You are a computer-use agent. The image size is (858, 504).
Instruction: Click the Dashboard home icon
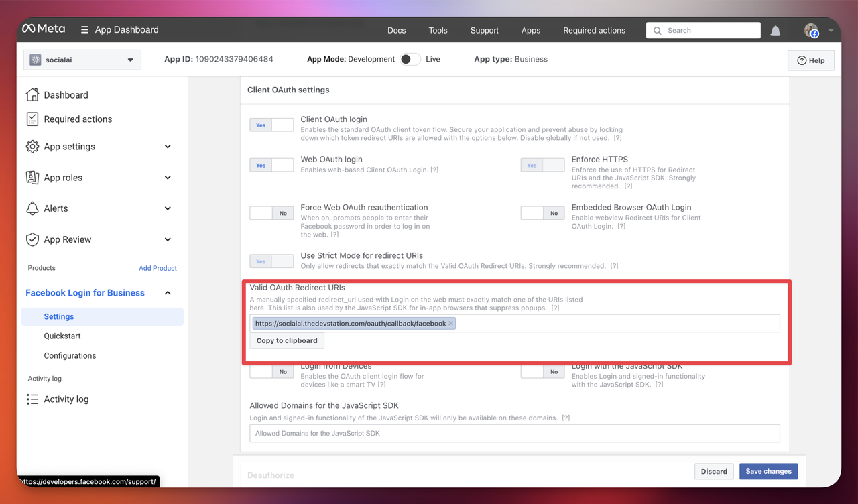[x=32, y=94]
